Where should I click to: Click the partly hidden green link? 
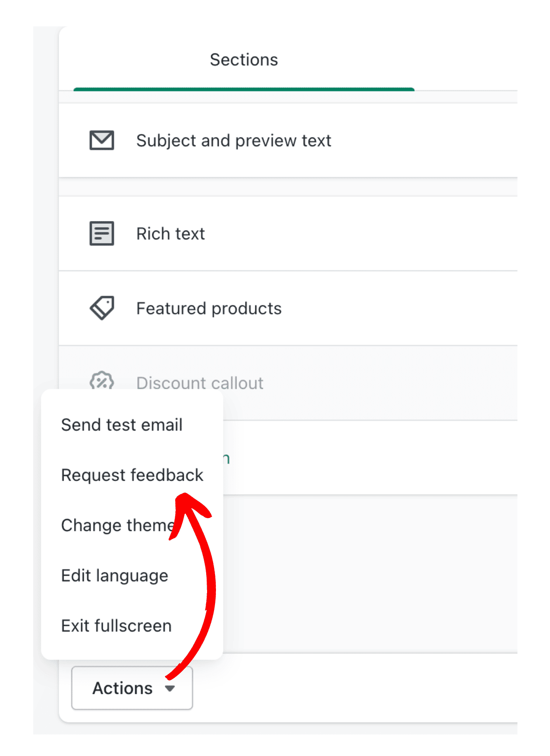227,459
